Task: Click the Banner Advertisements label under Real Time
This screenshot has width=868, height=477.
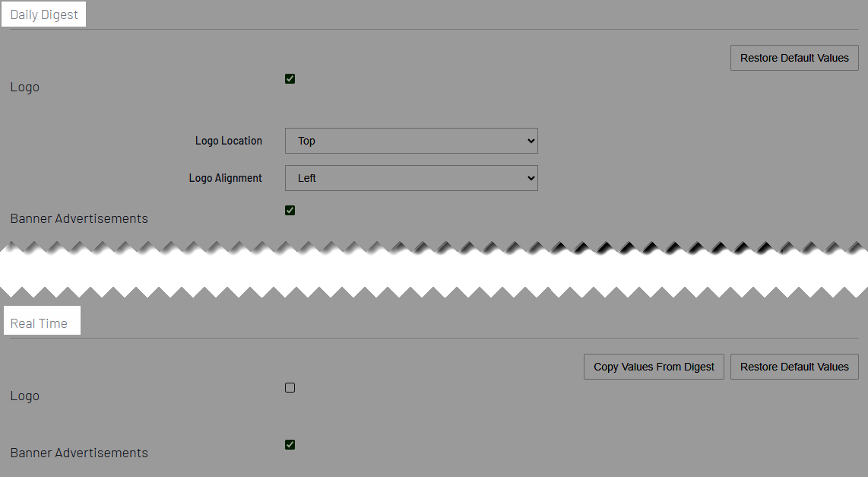Action: 78,453
